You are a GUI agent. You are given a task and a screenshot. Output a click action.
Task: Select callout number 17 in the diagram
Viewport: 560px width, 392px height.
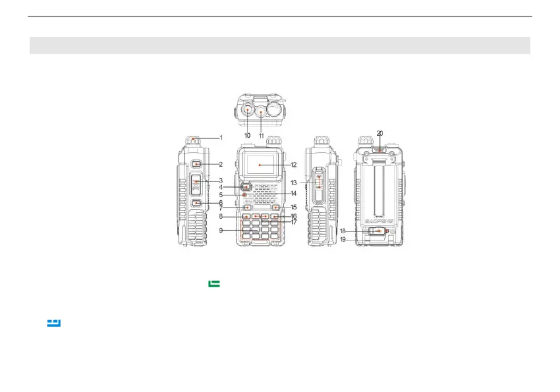point(294,222)
